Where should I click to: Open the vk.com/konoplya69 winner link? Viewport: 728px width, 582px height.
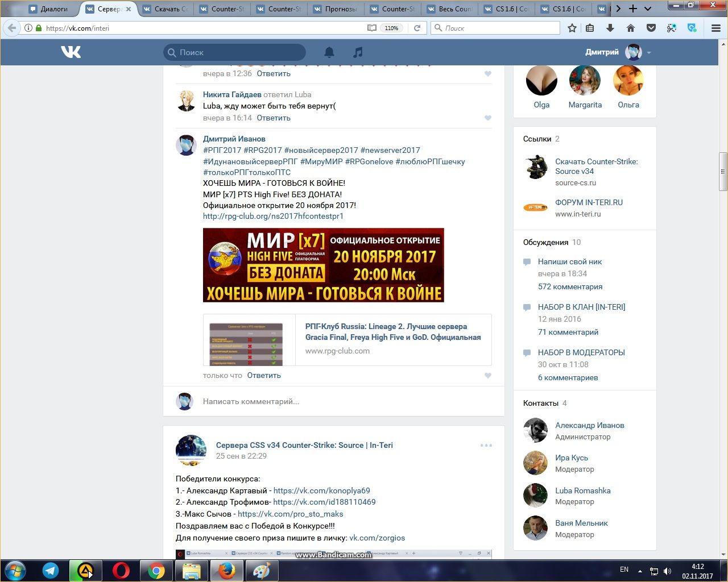click(x=322, y=490)
